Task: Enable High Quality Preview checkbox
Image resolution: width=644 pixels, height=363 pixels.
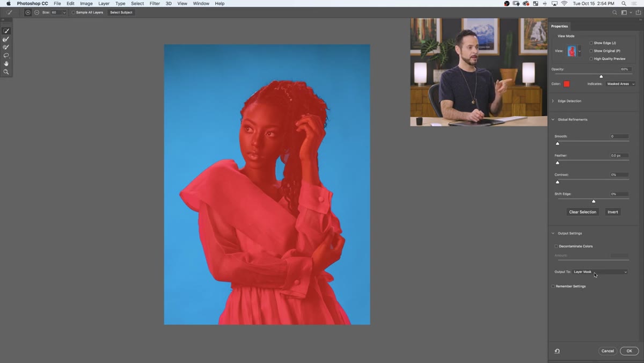Action: pos(591,59)
